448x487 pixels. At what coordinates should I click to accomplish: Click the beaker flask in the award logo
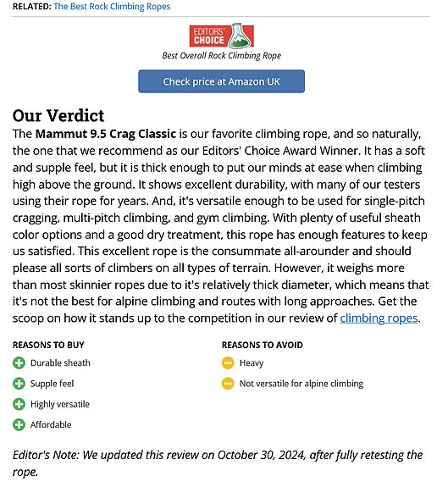tap(239, 36)
